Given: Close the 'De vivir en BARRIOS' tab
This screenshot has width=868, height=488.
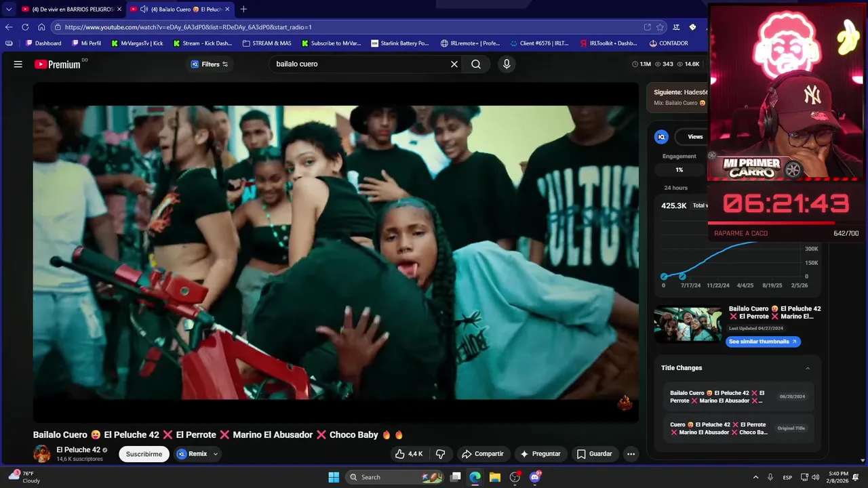Looking at the screenshot, I should [119, 9].
